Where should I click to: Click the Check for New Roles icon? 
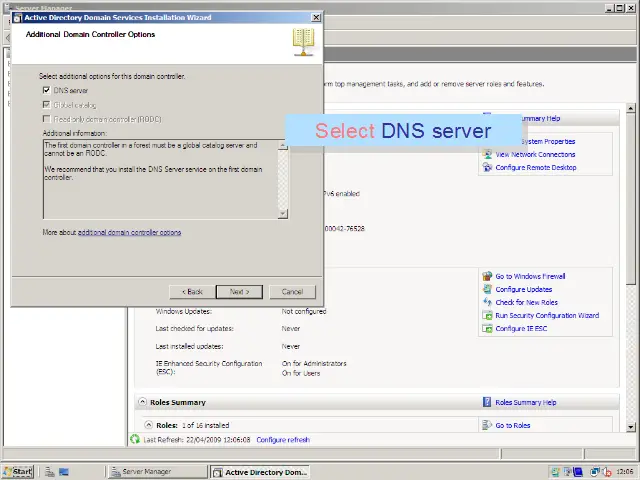(x=487, y=302)
